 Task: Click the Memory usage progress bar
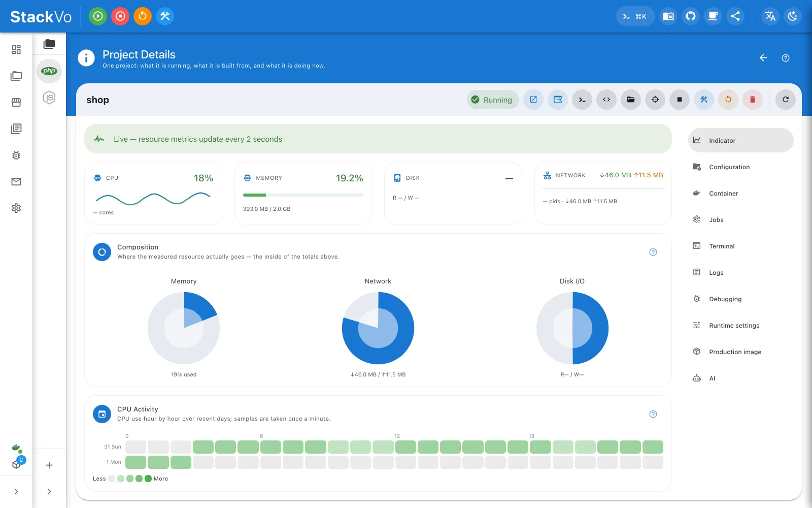(303, 195)
